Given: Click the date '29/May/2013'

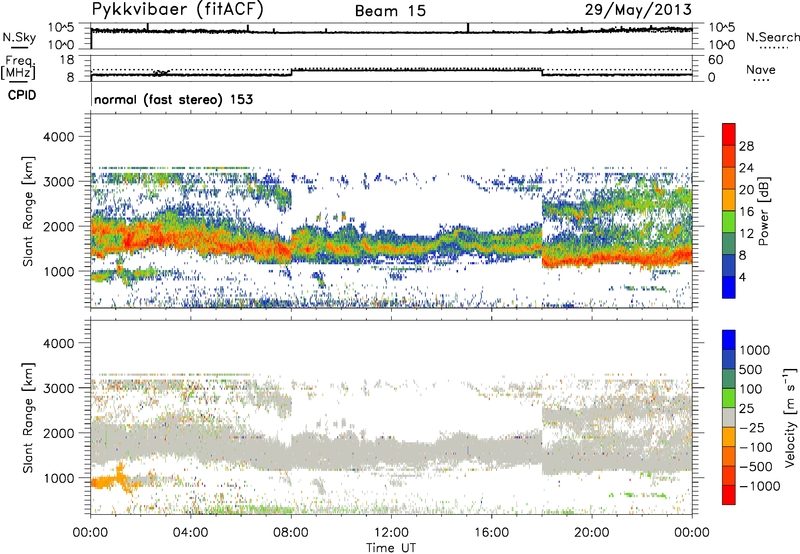Looking at the screenshot, I should point(638,10).
